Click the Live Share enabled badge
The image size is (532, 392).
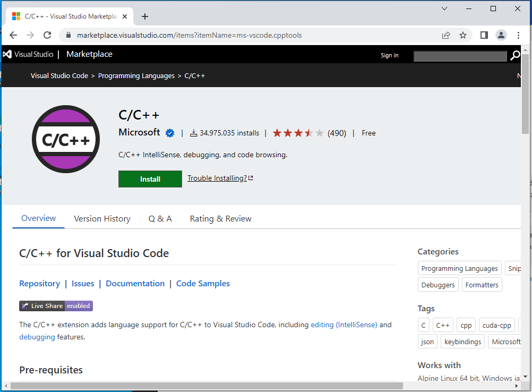pyautogui.click(x=56, y=306)
